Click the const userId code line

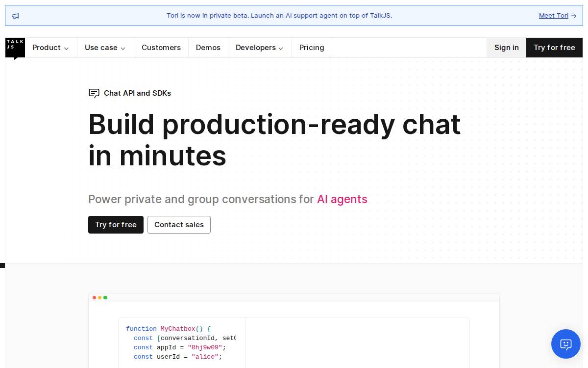point(178,357)
